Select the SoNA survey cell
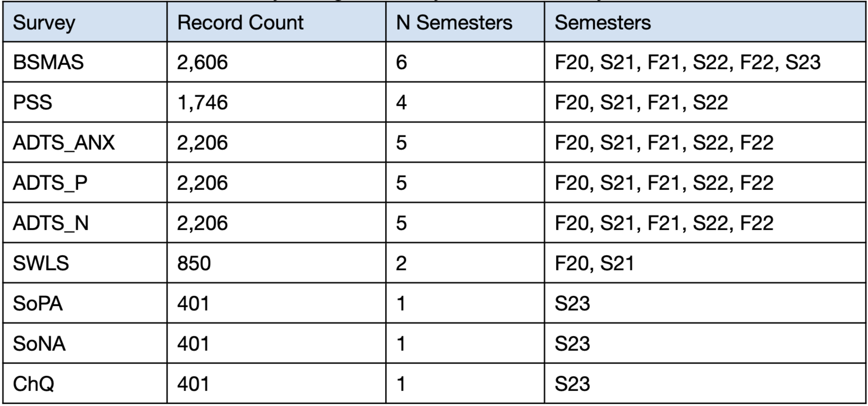Screen dimensions: 868x406 pyautogui.click(x=85, y=344)
